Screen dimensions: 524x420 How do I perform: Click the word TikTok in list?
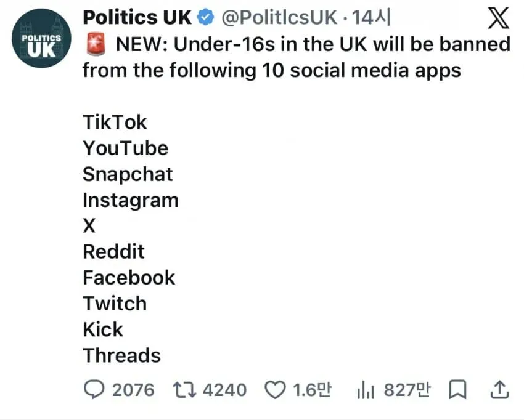point(115,122)
